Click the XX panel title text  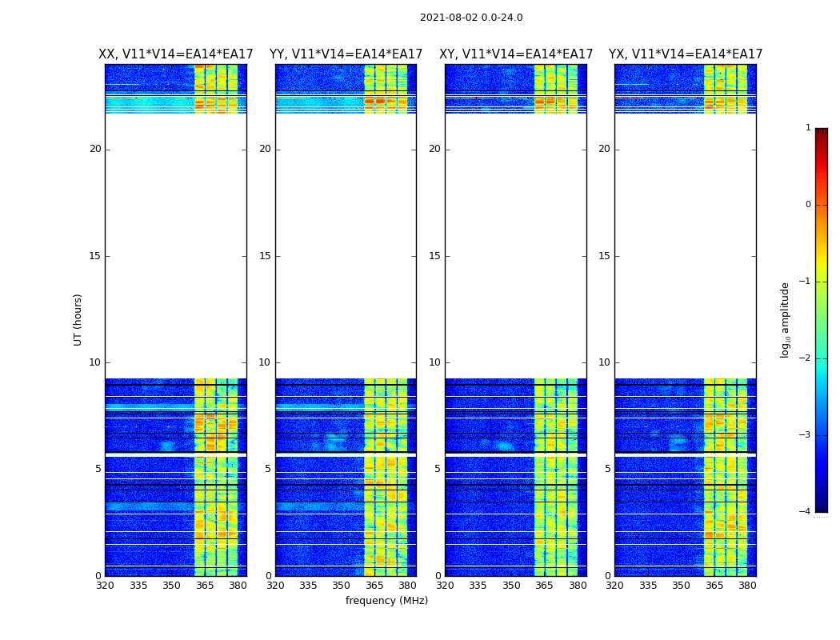[x=176, y=54]
